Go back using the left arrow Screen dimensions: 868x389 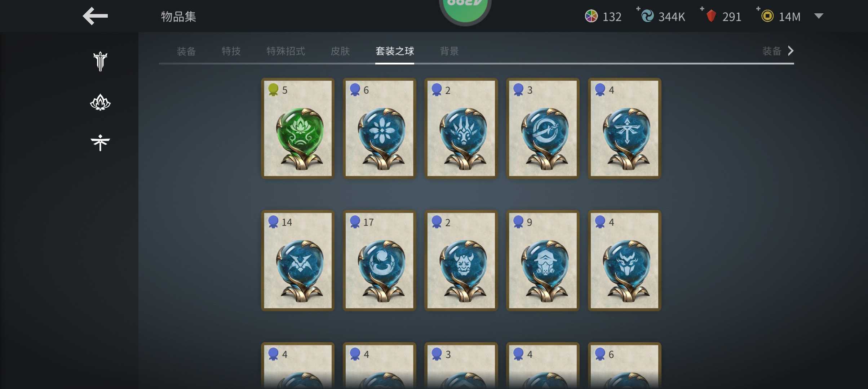(95, 16)
